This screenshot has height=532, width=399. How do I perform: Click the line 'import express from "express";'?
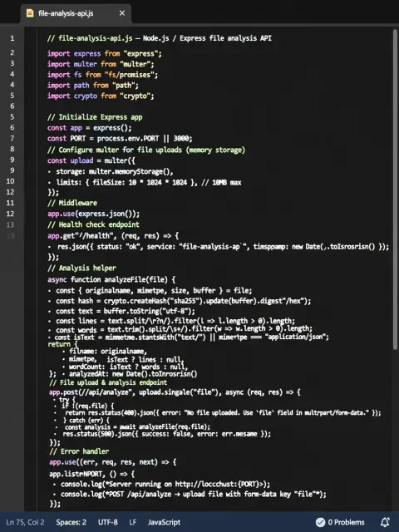point(105,53)
